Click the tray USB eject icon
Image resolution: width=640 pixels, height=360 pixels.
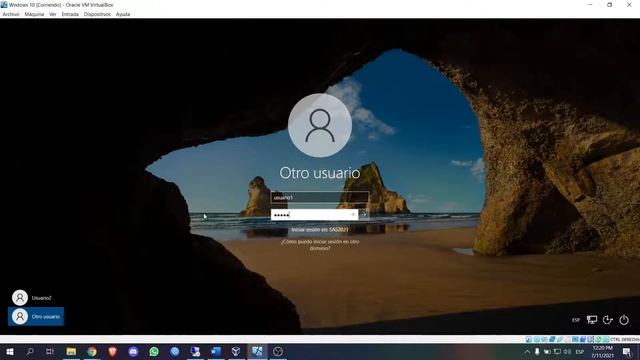537,351
